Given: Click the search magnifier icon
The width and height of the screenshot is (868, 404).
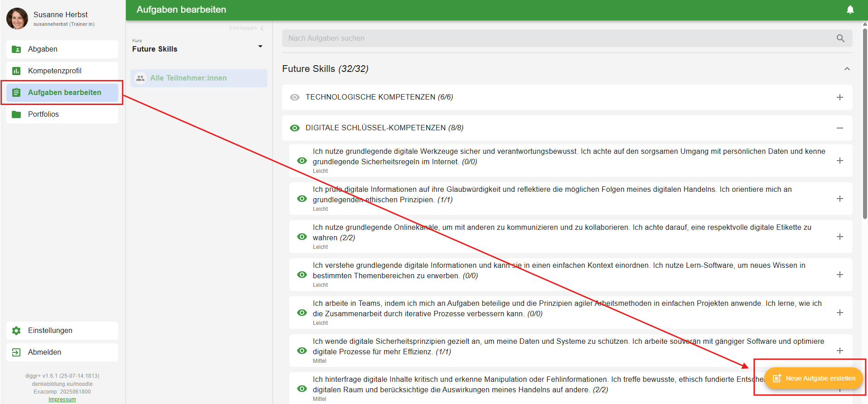Looking at the screenshot, I should [840, 38].
